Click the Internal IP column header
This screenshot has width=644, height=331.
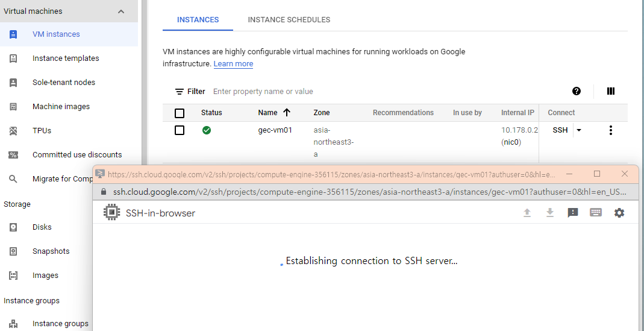[517, 113]
